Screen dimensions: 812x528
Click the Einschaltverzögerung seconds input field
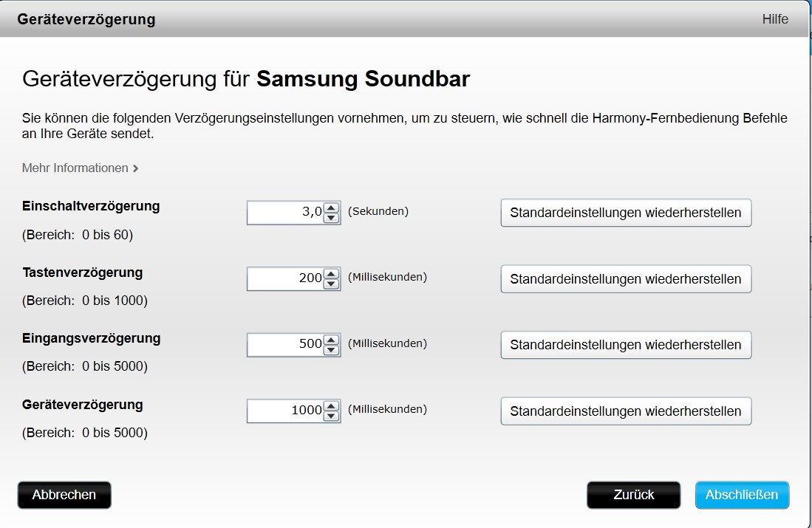[286, 213]
